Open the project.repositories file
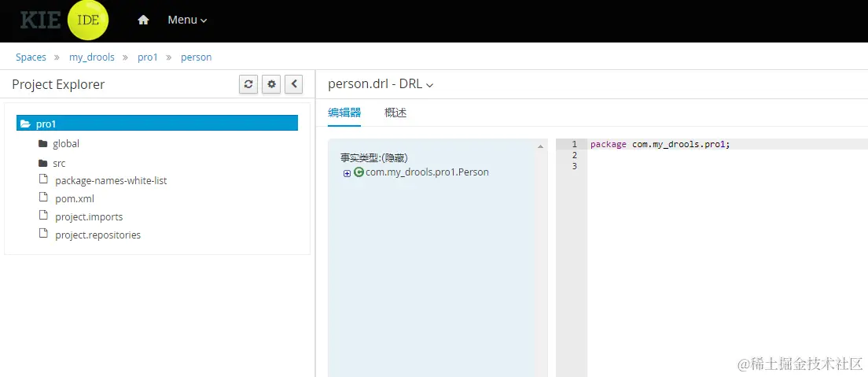 98,235
